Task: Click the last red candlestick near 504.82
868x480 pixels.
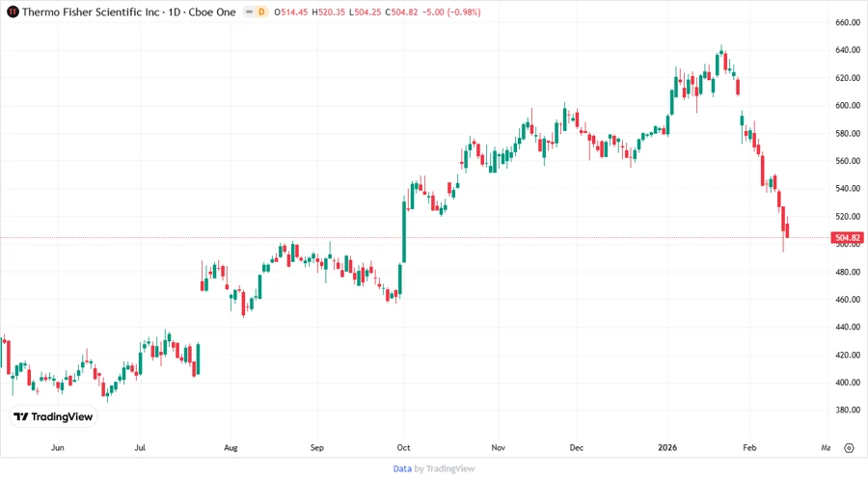Action: (x=787, y=228)
